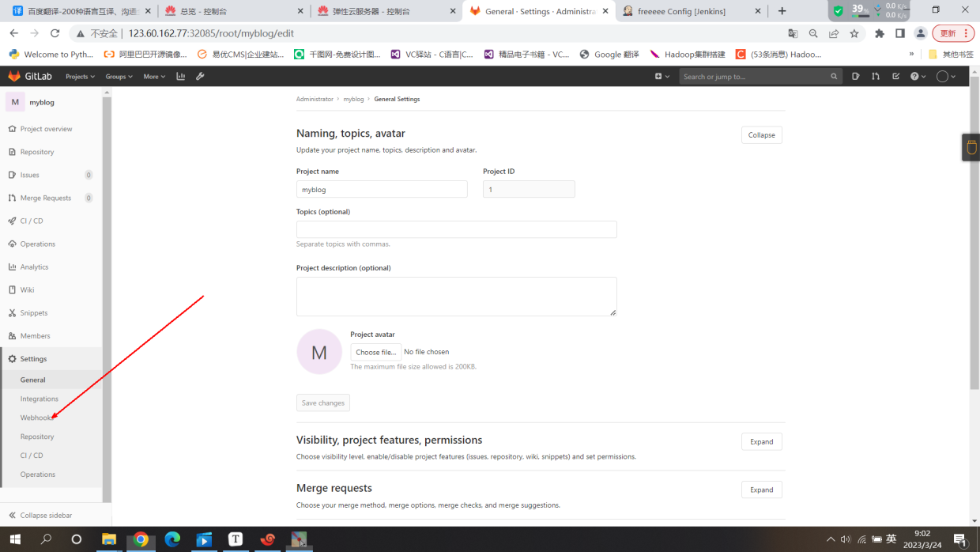Click Administrator in the breadcrumb

315,99
